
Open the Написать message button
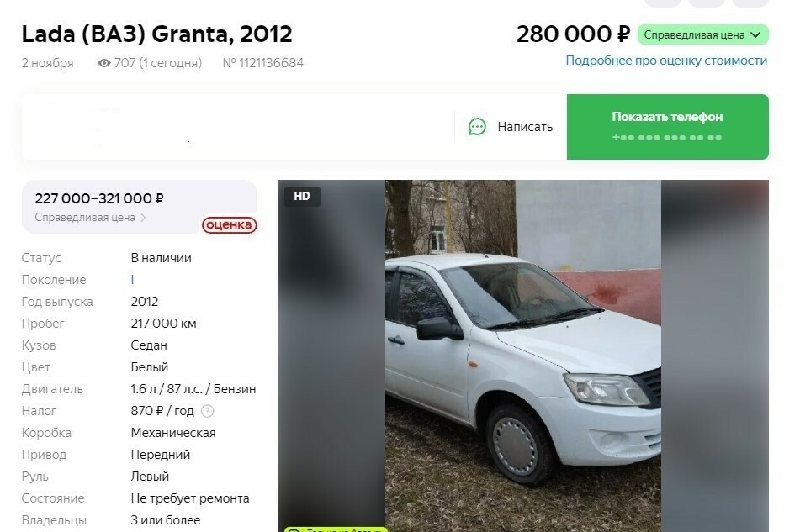click(x=511, y=127)
